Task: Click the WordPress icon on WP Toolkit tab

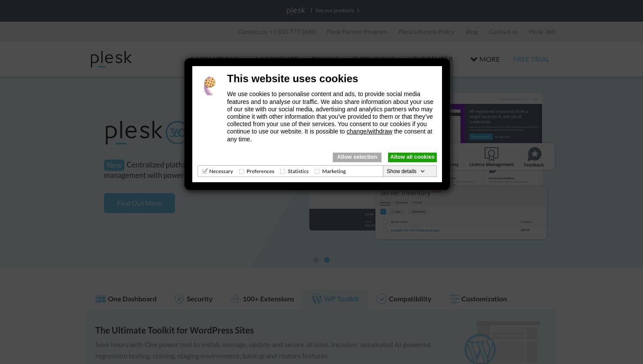Action: [x=317, y=299]
